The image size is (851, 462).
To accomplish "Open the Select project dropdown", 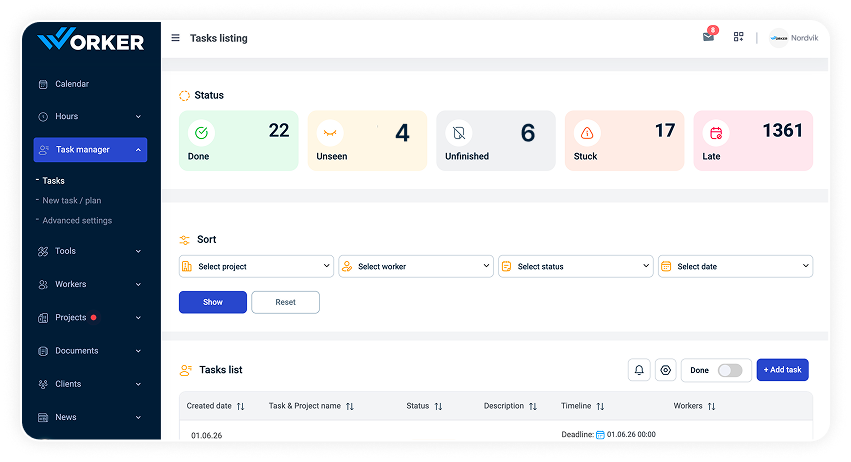I will 256,267.
